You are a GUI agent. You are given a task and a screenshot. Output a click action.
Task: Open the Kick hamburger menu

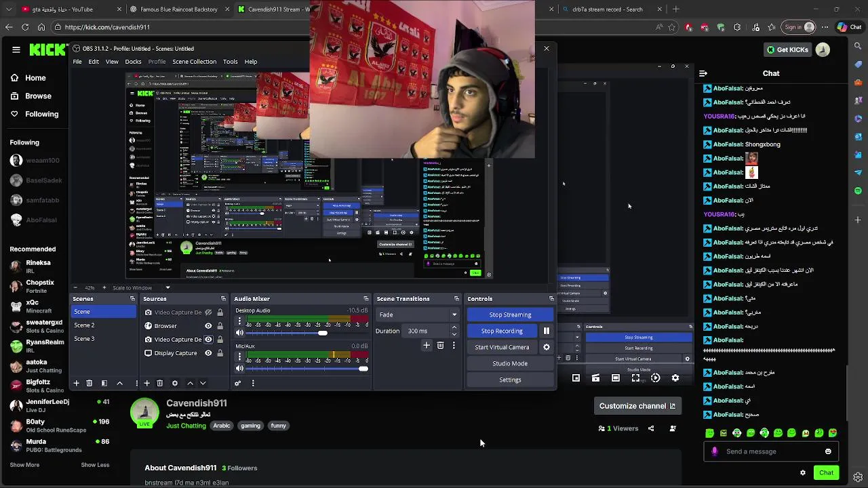coord(16,49)
